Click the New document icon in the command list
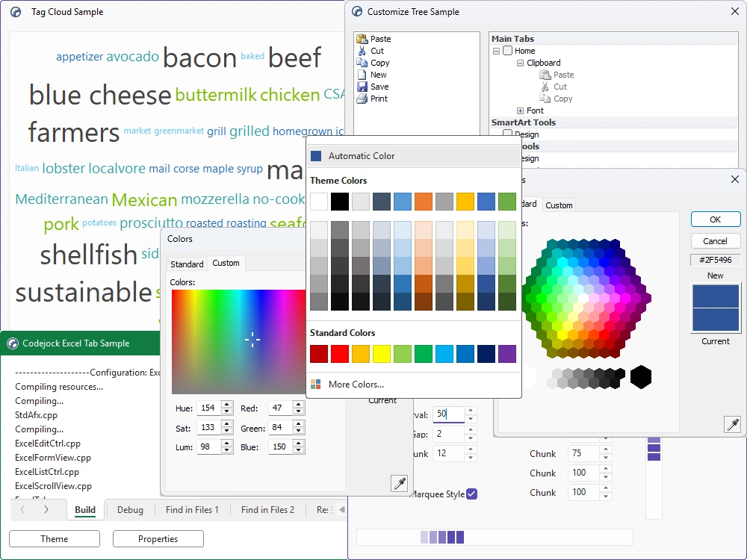The image size is (747, 560). 362,75
